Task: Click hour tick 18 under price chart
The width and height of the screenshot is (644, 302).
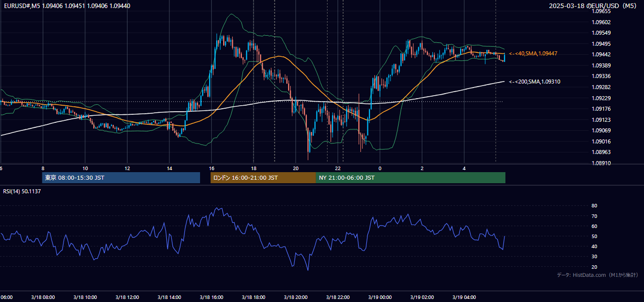Action: coord(253,168)
